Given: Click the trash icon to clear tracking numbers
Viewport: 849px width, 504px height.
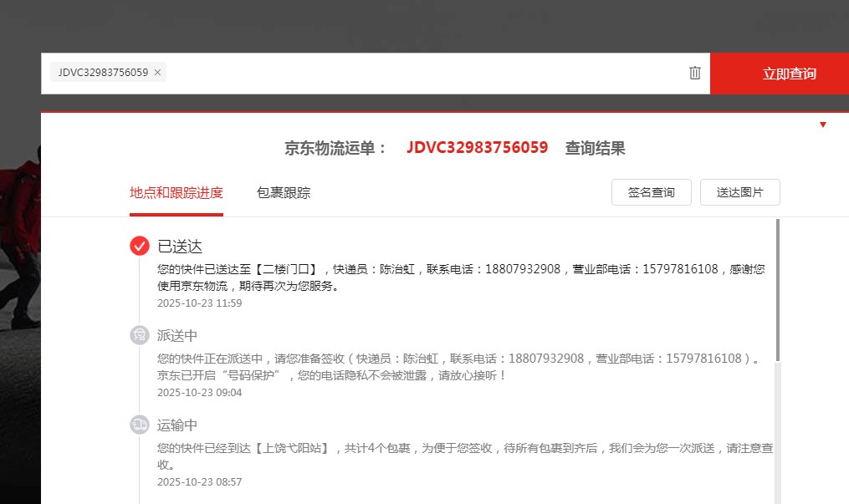Looking at the screenshot, I should (x=694, y=73).
